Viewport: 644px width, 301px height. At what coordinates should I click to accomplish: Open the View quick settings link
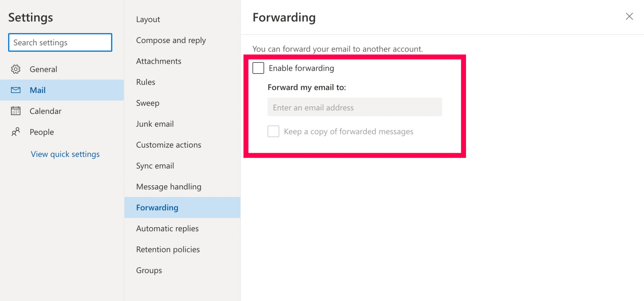coord(65,154)
